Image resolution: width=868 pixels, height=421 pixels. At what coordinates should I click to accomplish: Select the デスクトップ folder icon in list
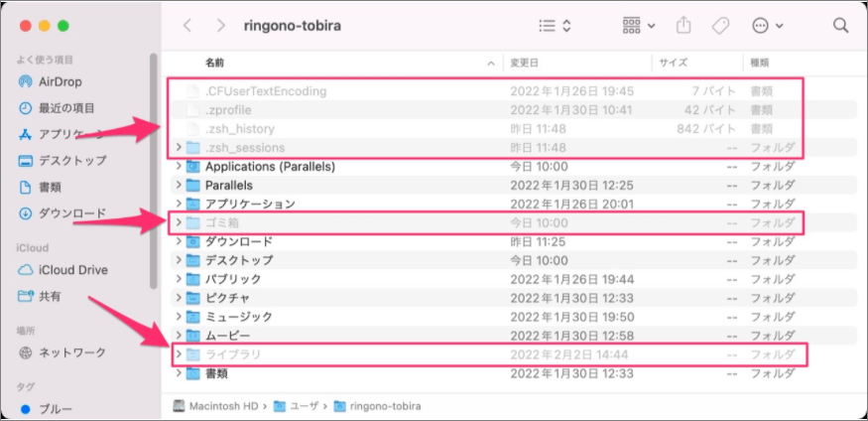[192, 260]
